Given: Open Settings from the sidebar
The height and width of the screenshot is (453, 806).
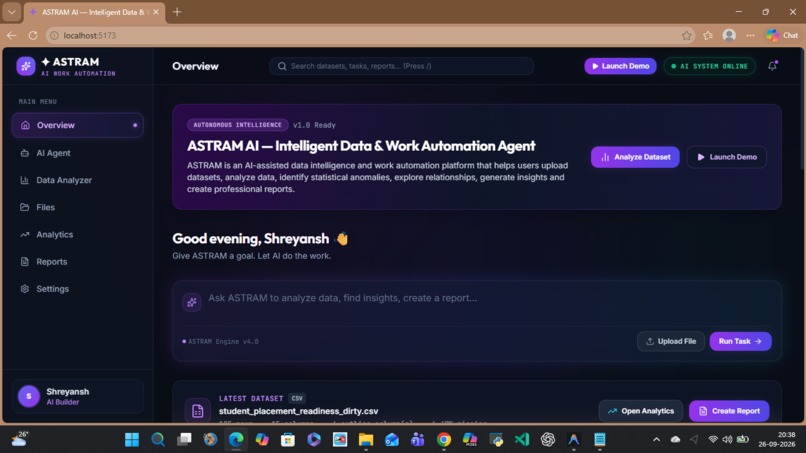Looking at the screenshot, I should tap(78, 289).
